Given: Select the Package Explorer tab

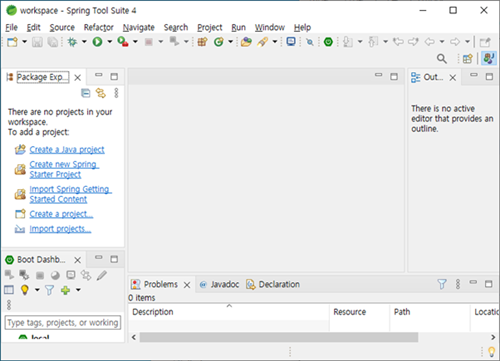Looking at the screenshot, I should point(43,77).
